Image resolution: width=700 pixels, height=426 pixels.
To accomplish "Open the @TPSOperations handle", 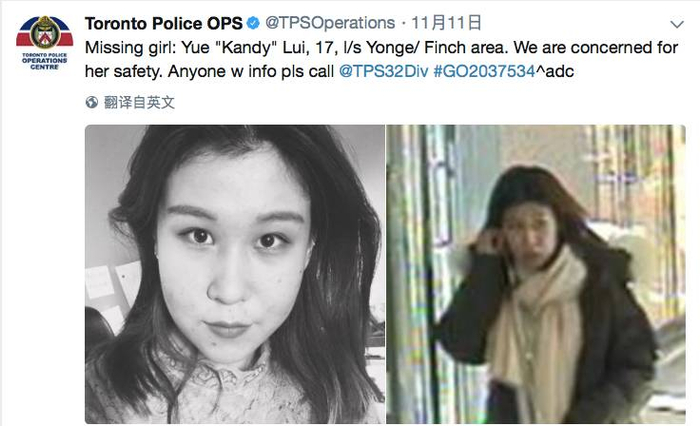I will click(330, 23).
